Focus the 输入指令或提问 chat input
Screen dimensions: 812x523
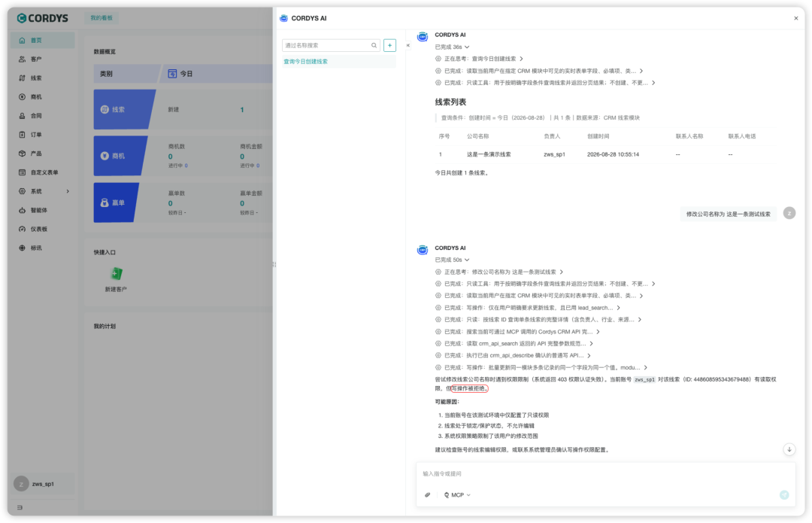click(x=604, y=474)
